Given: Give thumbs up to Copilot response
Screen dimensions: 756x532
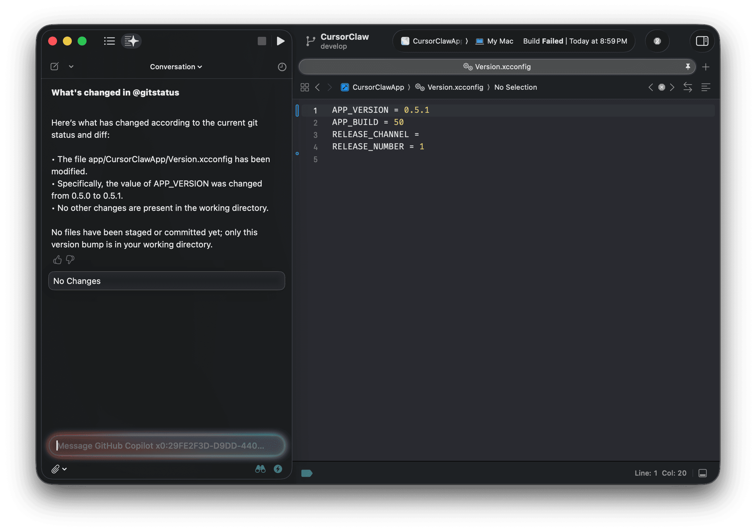Looking at the screenshot, I should tap(57, 260).
